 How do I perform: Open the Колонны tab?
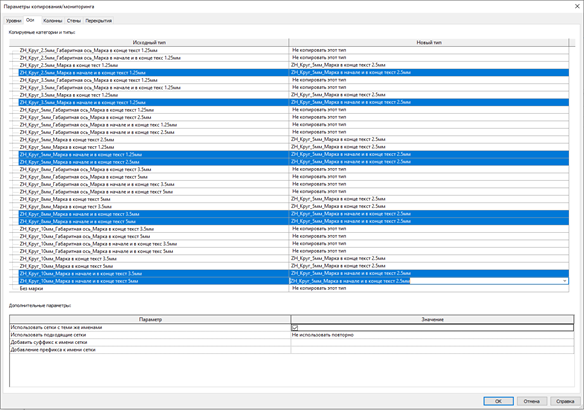click(53, 20)
